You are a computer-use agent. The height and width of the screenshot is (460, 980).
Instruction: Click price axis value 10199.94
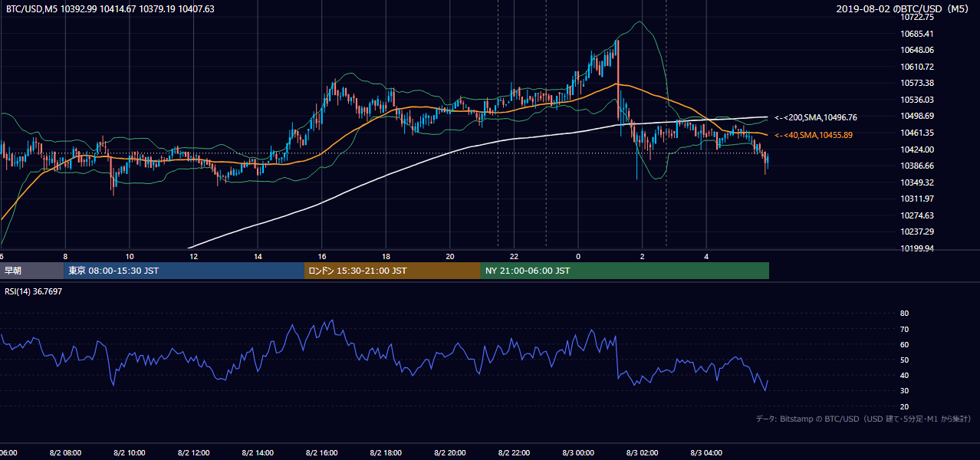pos(918,248)
